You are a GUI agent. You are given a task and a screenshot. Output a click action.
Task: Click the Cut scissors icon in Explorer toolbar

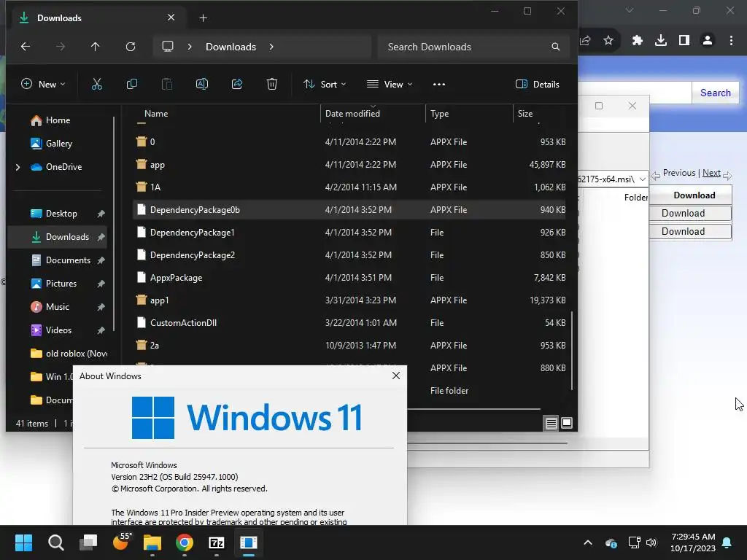[97, 85]
